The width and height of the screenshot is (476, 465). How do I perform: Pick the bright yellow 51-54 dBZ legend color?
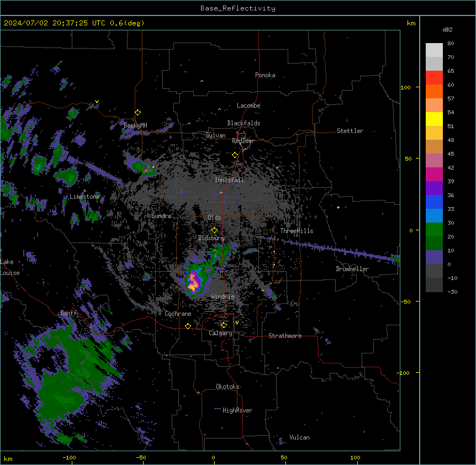tap(434, 119)
